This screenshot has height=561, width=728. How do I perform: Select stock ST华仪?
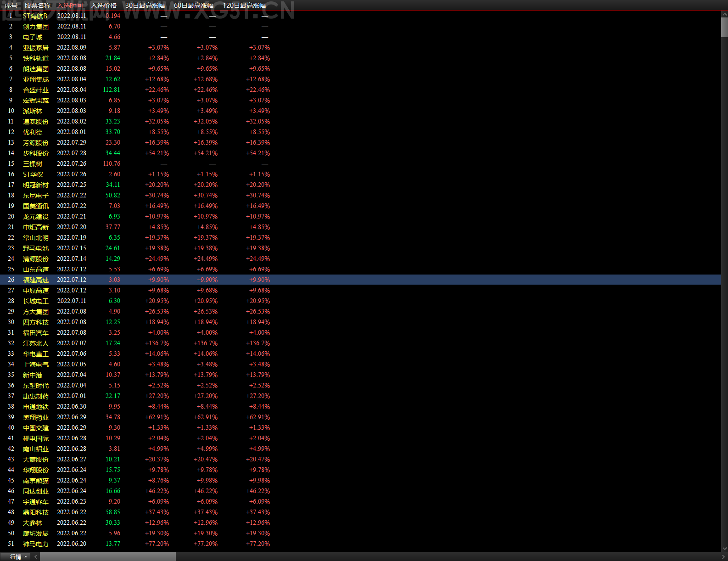33,174
